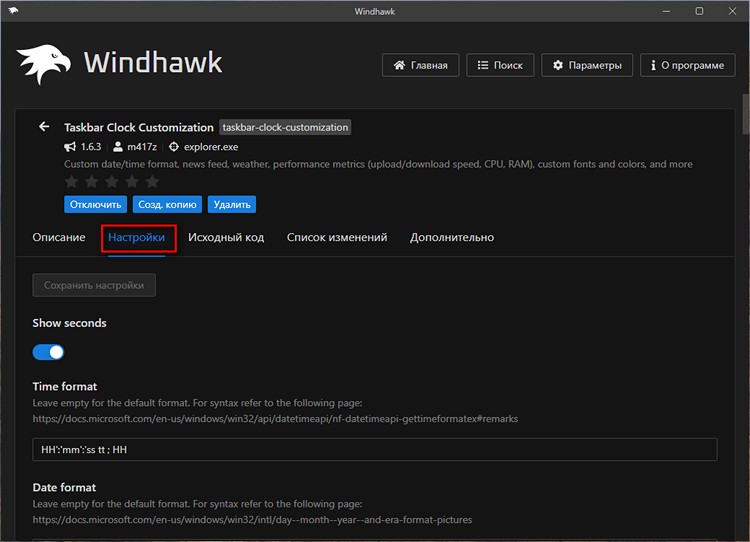Rate the mod with the second star
Image resolution: width=750 pixels, height=542 pixels.
(x=92, y=182)
